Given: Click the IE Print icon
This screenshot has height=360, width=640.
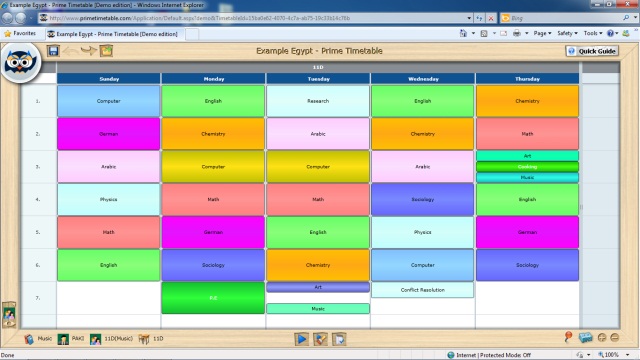Looking at the screenshot, I should tap(517, 33).
